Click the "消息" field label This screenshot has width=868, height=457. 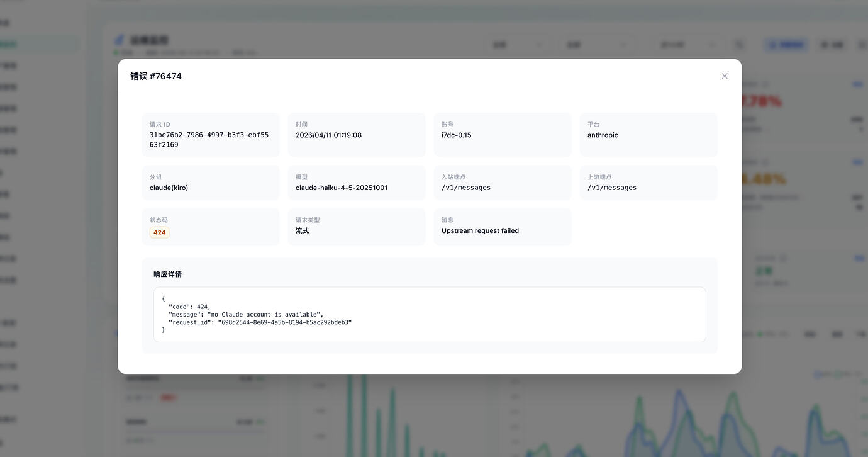tap(448, 220)
